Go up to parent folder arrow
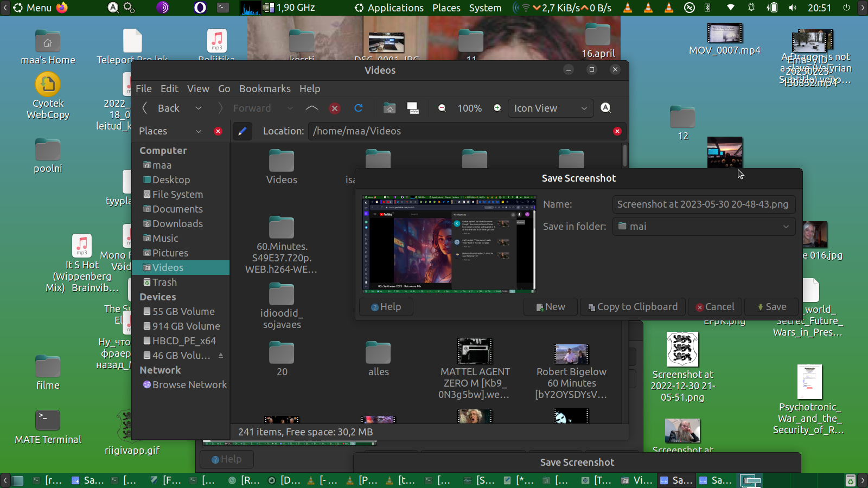Image resolution: width=868 pixels, height=488 pixels. click(312, 108)
